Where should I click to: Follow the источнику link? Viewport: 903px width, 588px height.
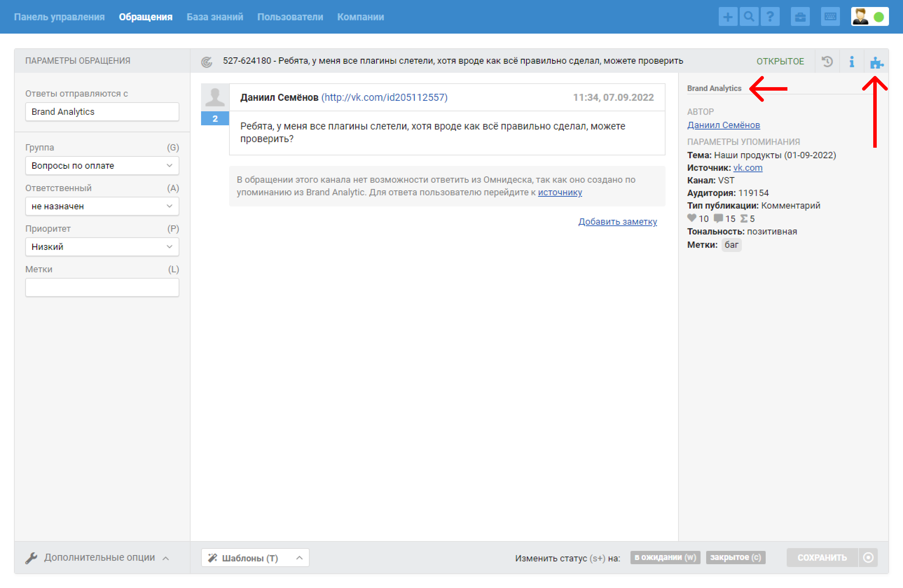click(x=560, y=192)
